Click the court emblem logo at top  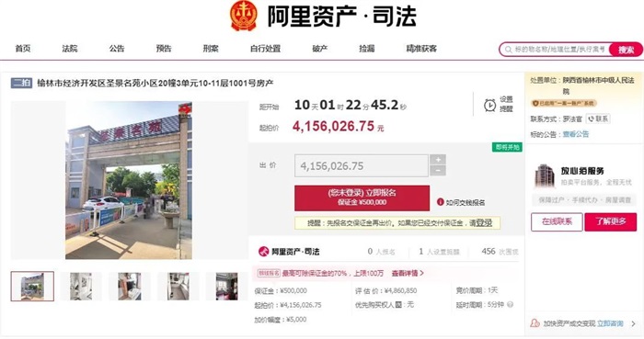coord(244,16)
